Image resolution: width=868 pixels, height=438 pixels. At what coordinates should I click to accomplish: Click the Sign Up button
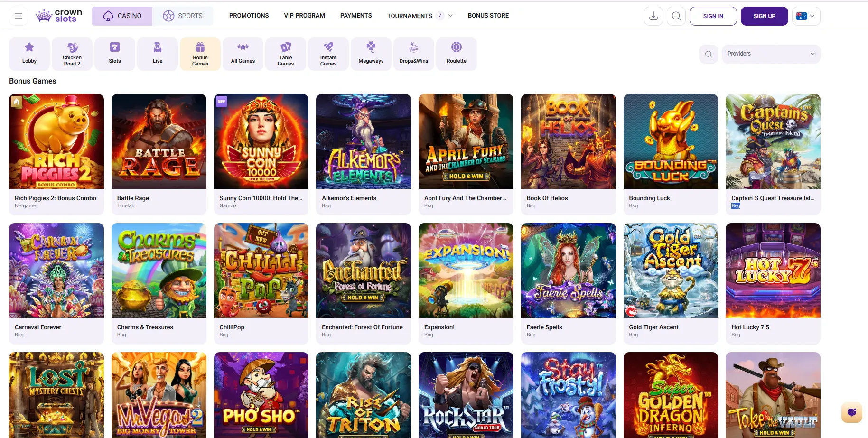764,16
